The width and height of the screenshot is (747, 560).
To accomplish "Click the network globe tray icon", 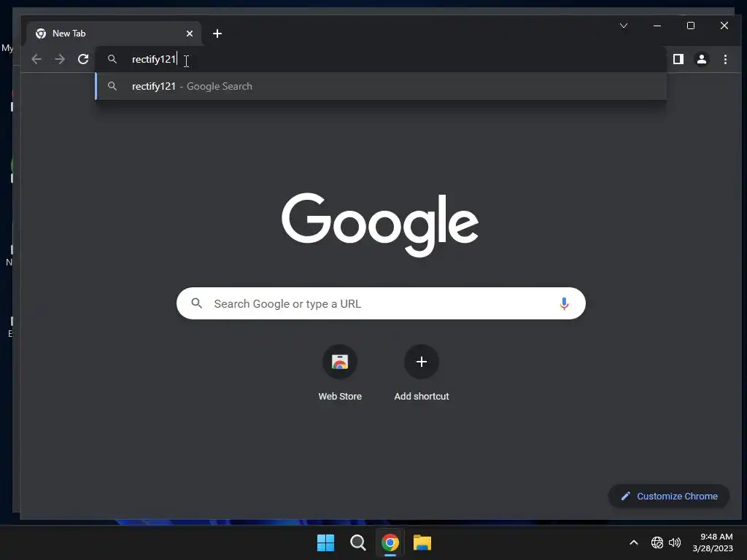I will [657, 542].
